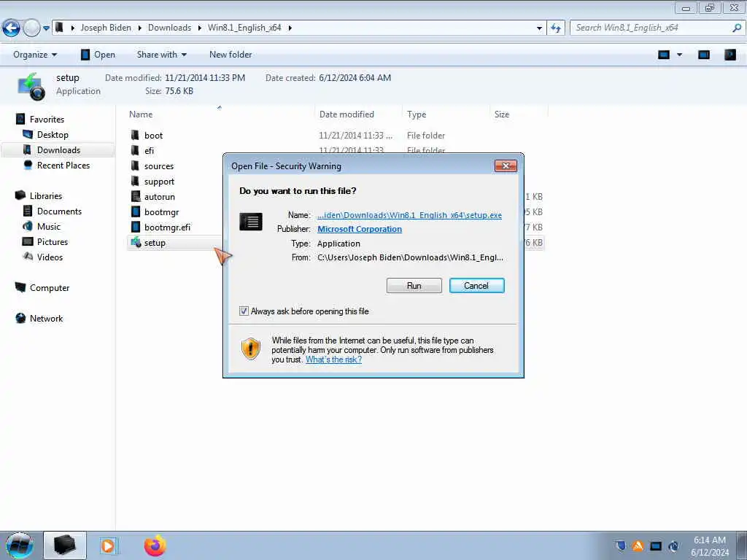Open Documents library in navigation pane
The height and width of the screenshot is (560, 747).
59,211
